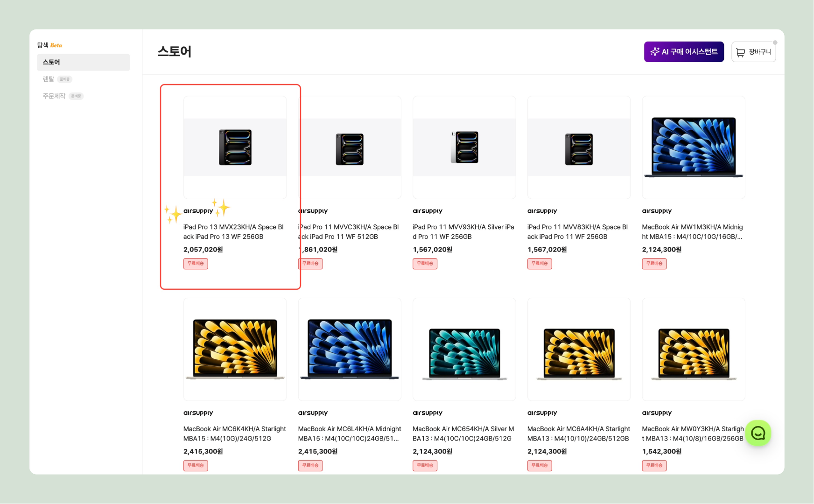Viewport: 814px width, 504px height.
Task: Open iPad Pro 13 MVX23KH/A product image
Action: pos(235,147)
